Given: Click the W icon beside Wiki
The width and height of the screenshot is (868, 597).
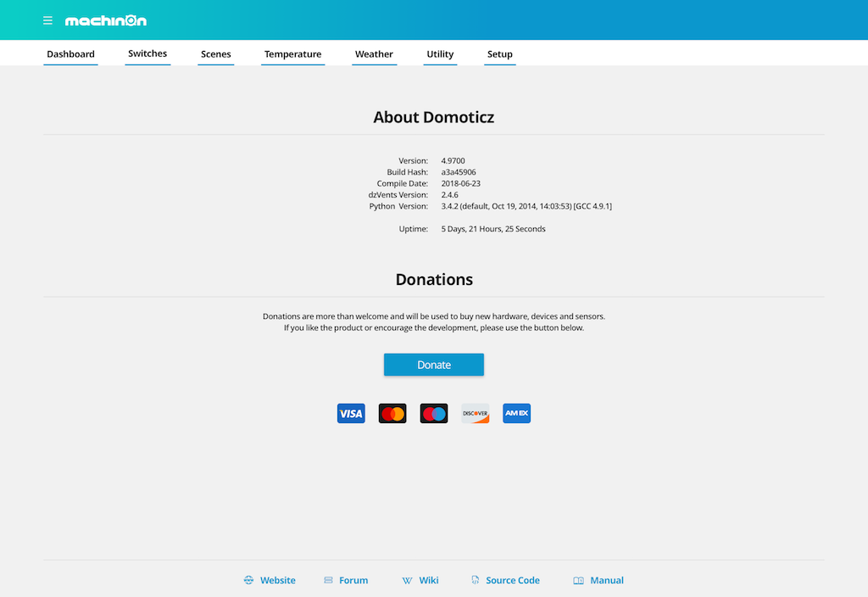Looking at the screenshot, I should point(407,580).
